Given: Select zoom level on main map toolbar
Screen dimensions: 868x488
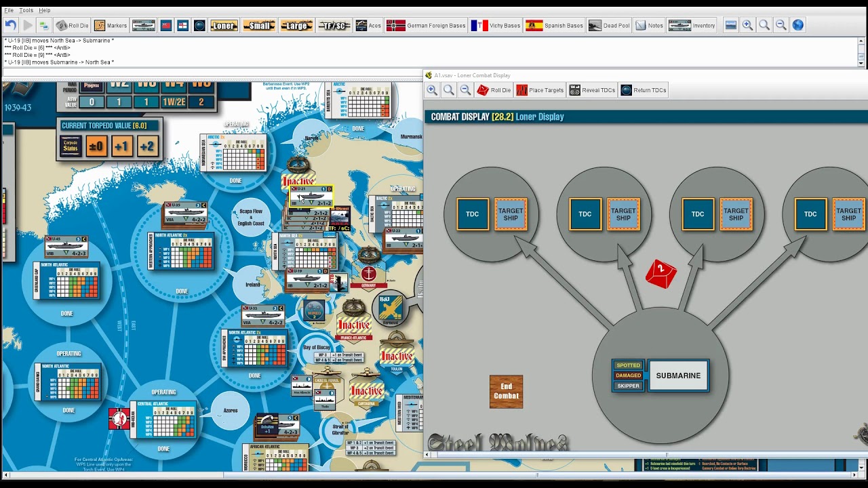Looking at the screenshot, I should [x=764, y=26].
